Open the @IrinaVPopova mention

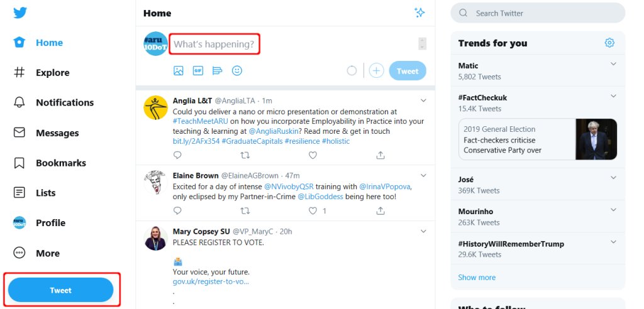pyautogui.click(x=385, y=187)
